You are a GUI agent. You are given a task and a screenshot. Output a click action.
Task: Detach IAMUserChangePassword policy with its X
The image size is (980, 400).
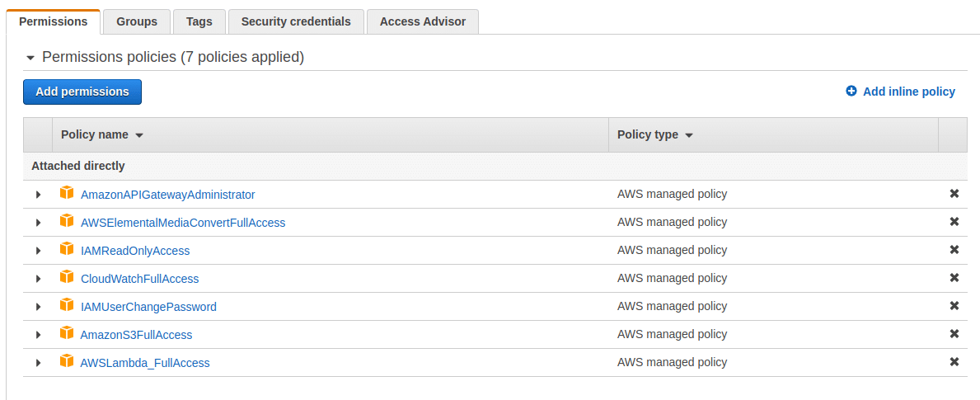954,306
